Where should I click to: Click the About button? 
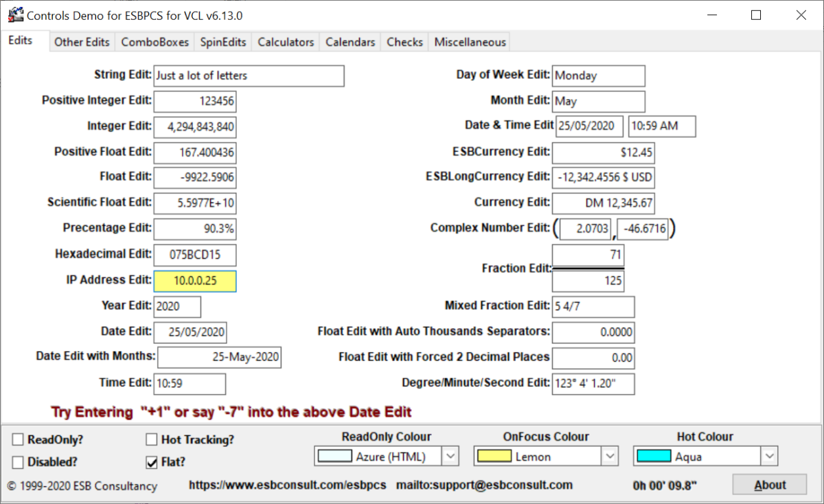769,484
